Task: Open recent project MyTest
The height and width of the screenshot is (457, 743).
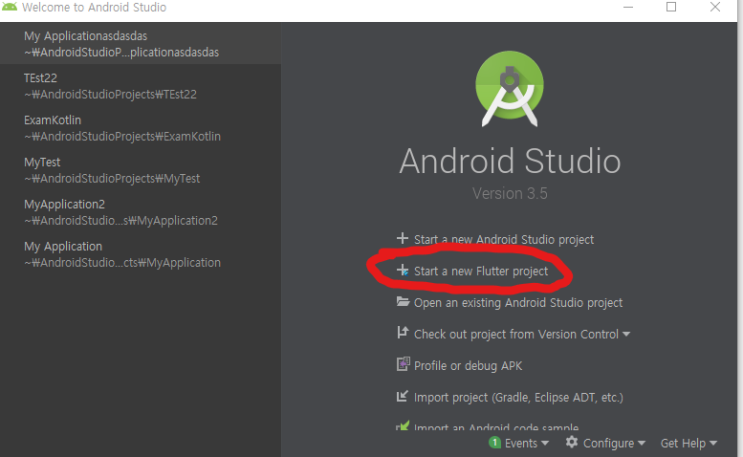Action: (x=140, y=170)
